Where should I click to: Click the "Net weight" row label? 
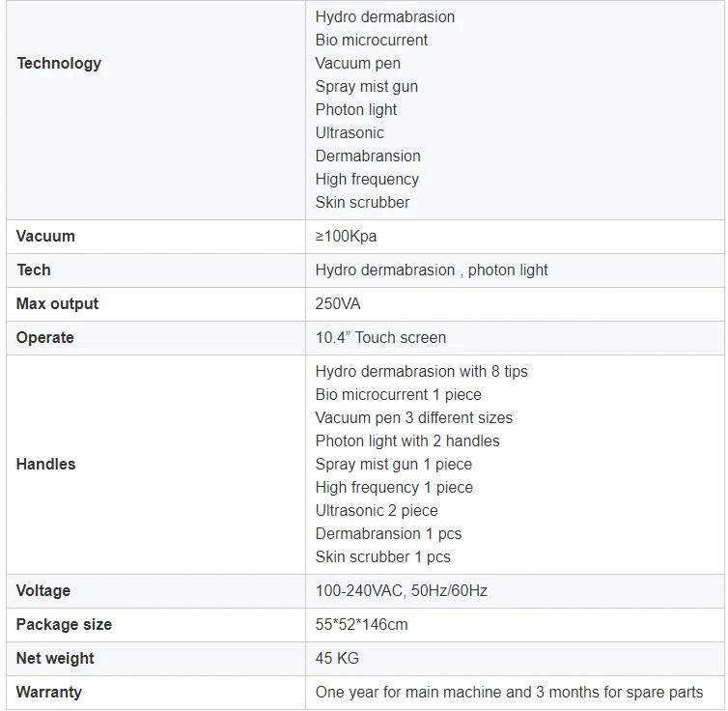pos(55,659)
